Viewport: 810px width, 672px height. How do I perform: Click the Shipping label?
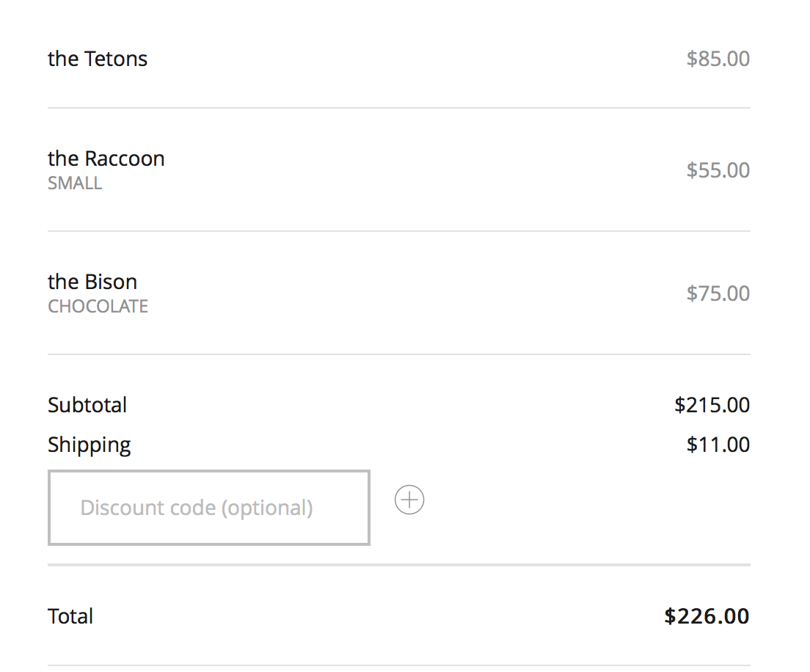pos(90,445)
